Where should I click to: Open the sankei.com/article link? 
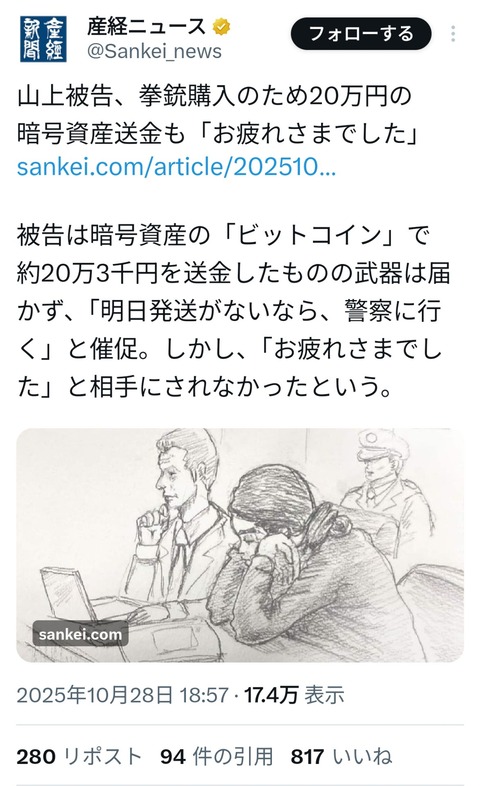176,167
